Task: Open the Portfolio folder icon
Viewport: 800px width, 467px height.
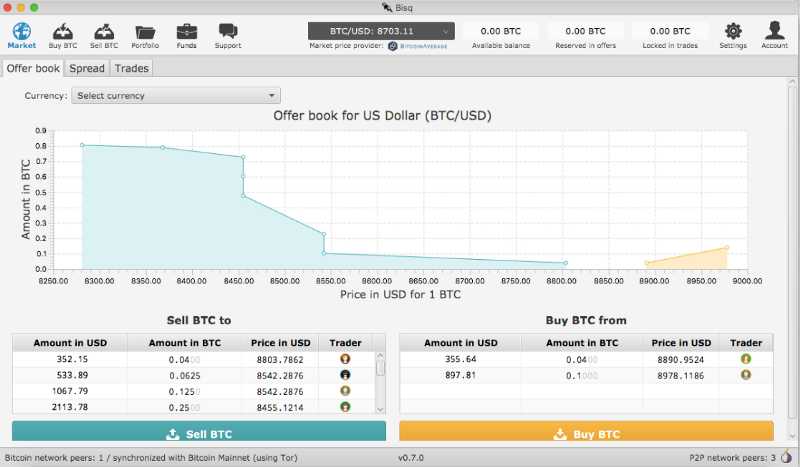Action: click(x=145, y=32)
